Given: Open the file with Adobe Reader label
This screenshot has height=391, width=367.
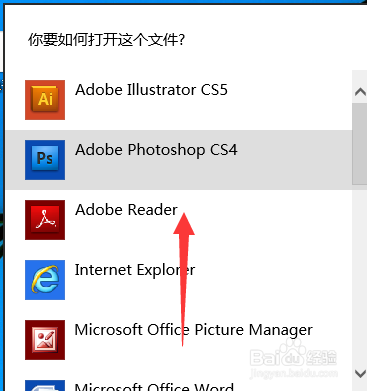Looking at the screenshot, I should (x=126, y=210).
